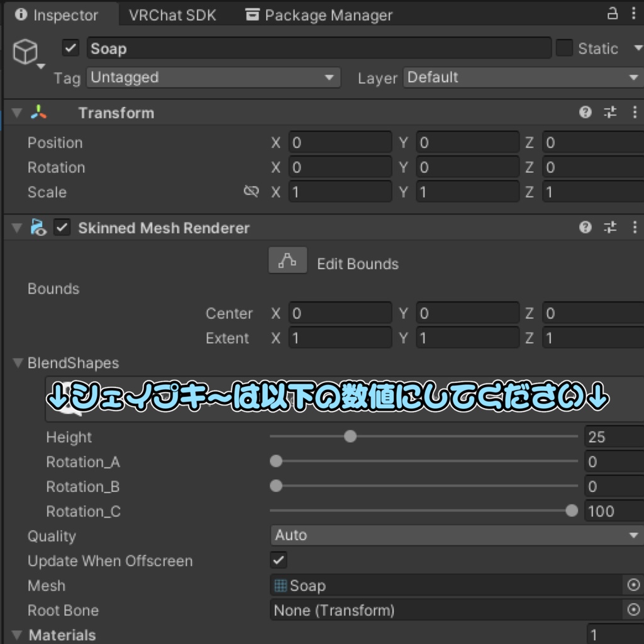This screenshot has height=644, width=644.
Task: Click the Position Y field
Action: point(467,143)
